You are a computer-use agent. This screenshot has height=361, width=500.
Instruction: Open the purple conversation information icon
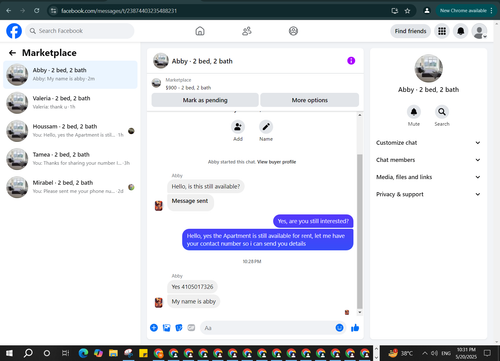351,61
